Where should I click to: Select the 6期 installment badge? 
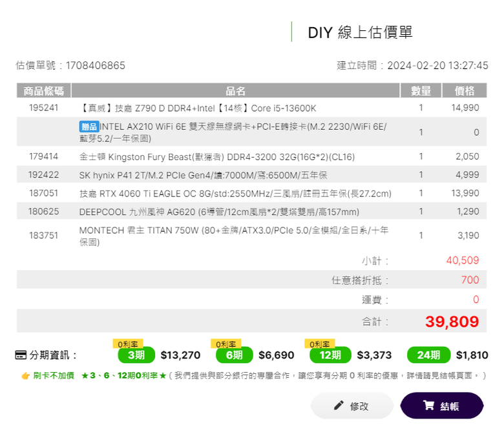[235, 355]
